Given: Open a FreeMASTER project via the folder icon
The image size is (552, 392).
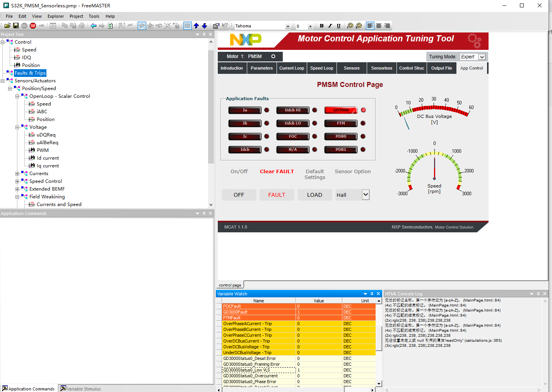Looking at the screenshot, I should (x=7, y=26).
